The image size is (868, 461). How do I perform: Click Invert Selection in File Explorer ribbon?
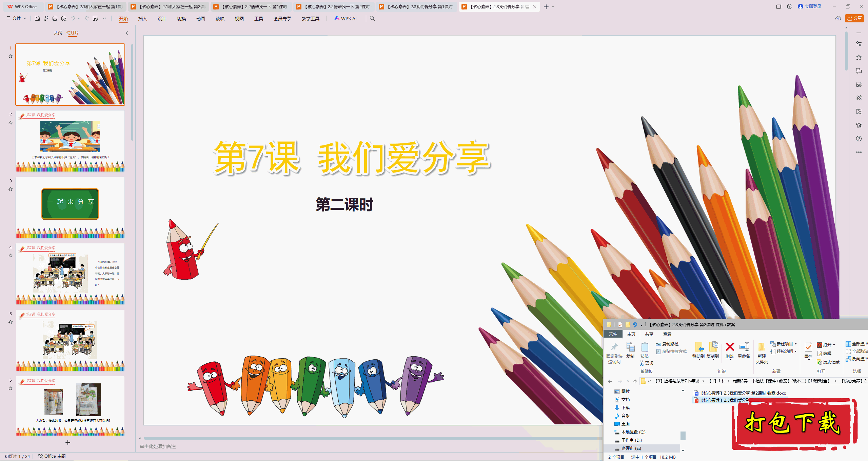coord(857,359)
